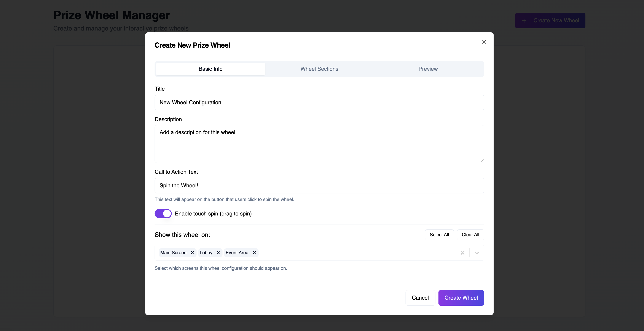Toggle Enable touch spin switch
The width and height of the screenshot is (644, 331).
point(163,213)
